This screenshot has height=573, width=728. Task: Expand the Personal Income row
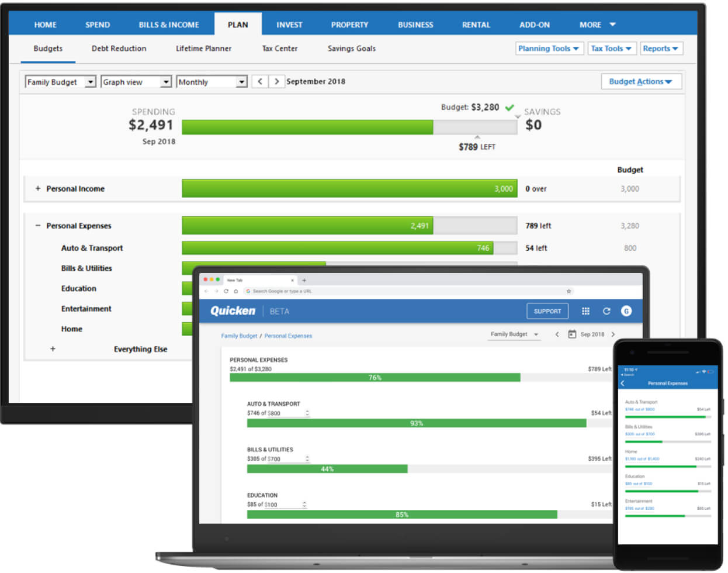point(38,188)
